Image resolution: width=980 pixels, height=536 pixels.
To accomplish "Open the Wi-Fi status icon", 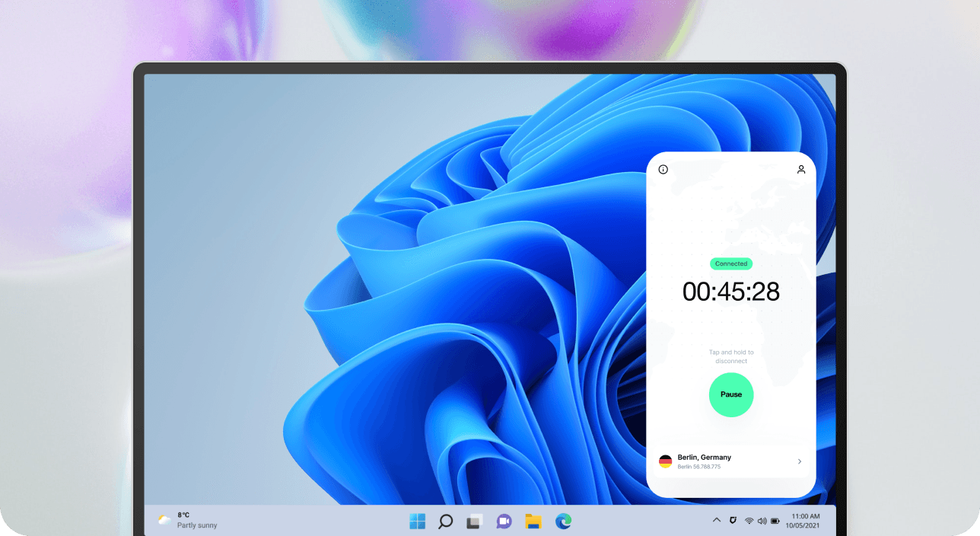I will click(749, 521).
